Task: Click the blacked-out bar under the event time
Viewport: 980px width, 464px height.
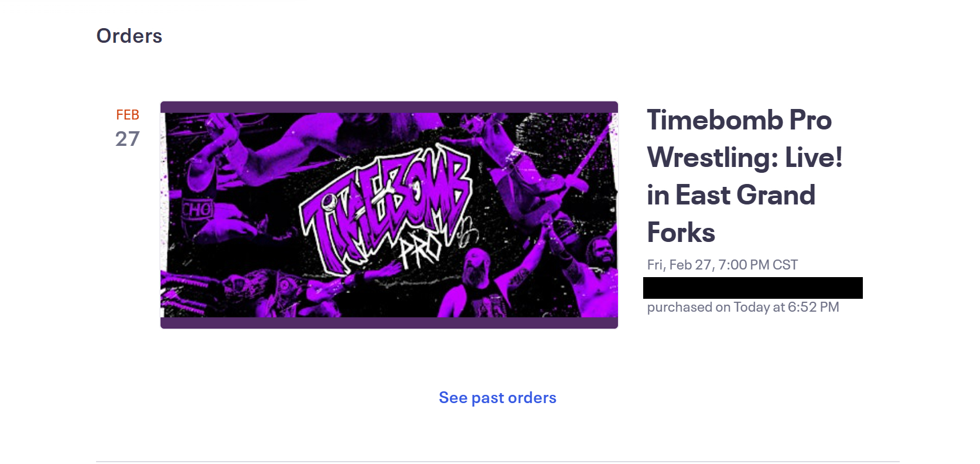Action: coord(753,288)
